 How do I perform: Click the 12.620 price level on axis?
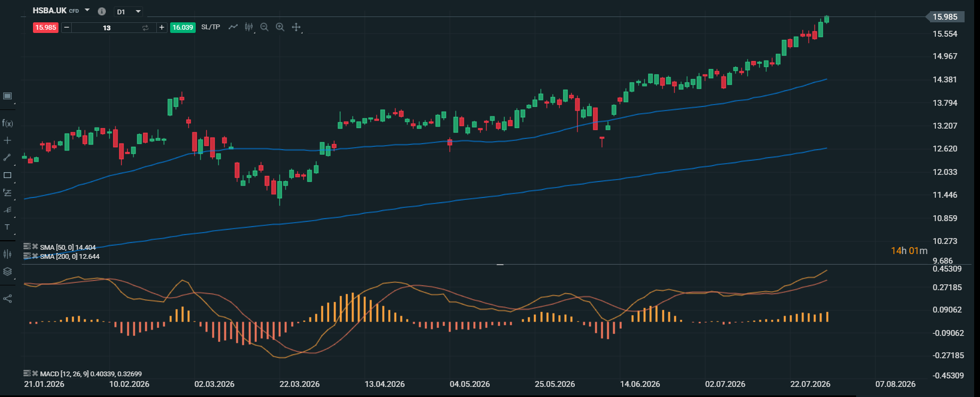pyautogui.click(x=945, y=149)
